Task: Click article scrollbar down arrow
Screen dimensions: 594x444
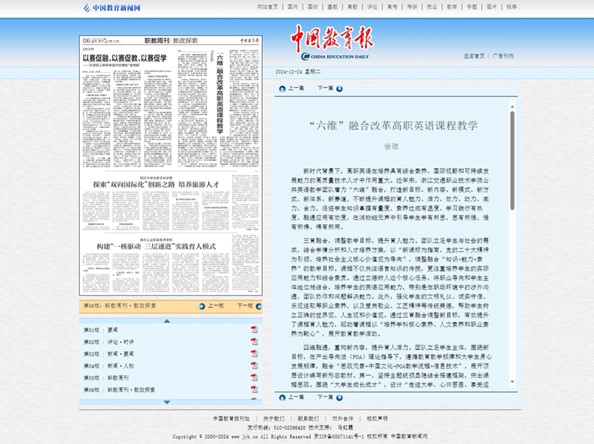Action: pos(512,382)
